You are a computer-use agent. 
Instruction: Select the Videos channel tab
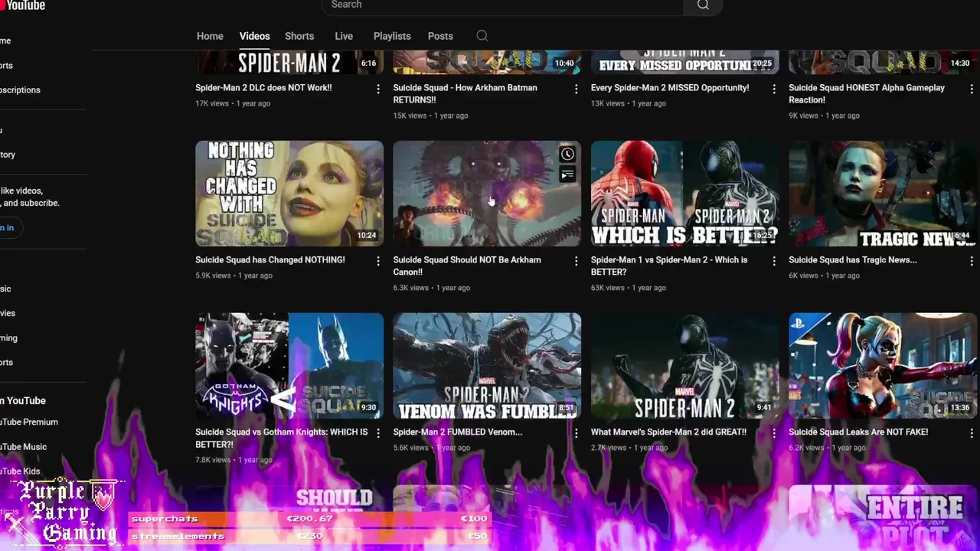tap(254, 36)
